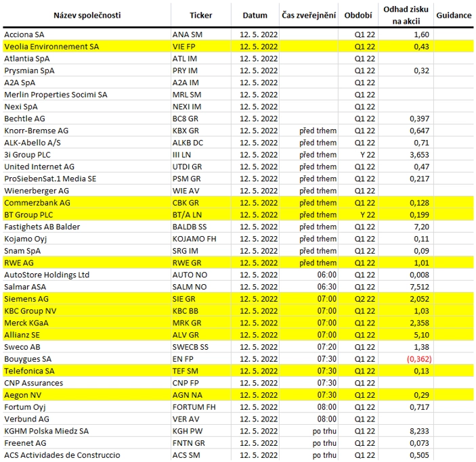Click the Čas zveřejnění column header

[x=309, y=16]
